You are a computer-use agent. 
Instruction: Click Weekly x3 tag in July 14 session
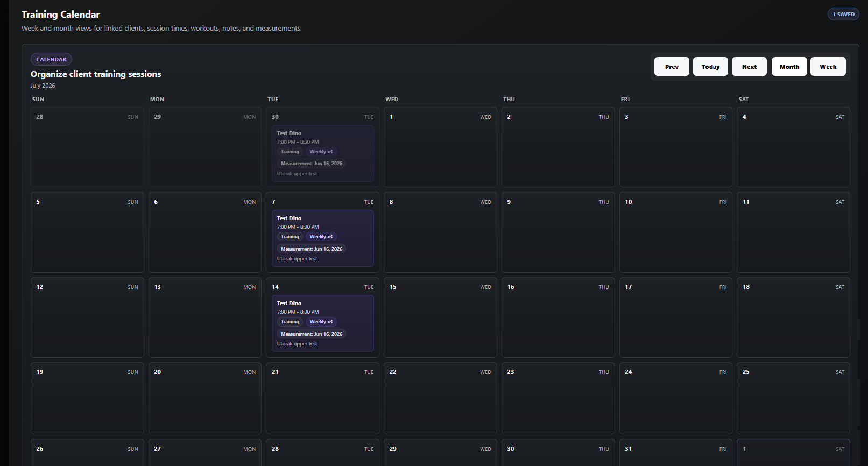click(321, 322)
